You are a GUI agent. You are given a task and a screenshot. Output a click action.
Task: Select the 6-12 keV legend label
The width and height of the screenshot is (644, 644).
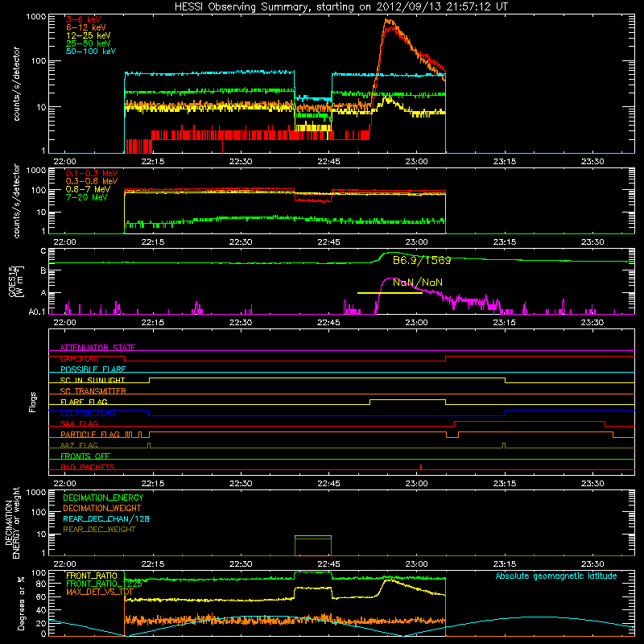[x=86, y=27]
